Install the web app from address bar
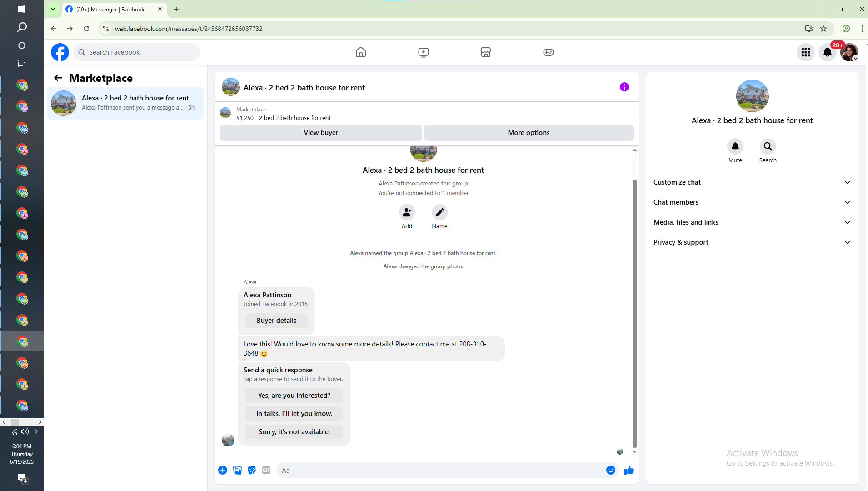The width and height of the screenshot is (868, 491). pos(808,29)
